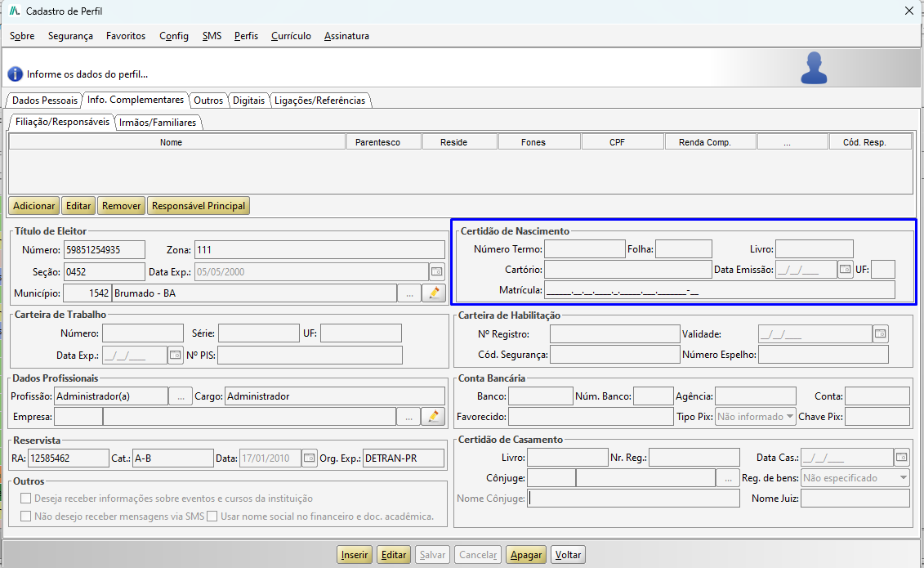
Task: Click the Seção input field
Action: tap(105, 271)
